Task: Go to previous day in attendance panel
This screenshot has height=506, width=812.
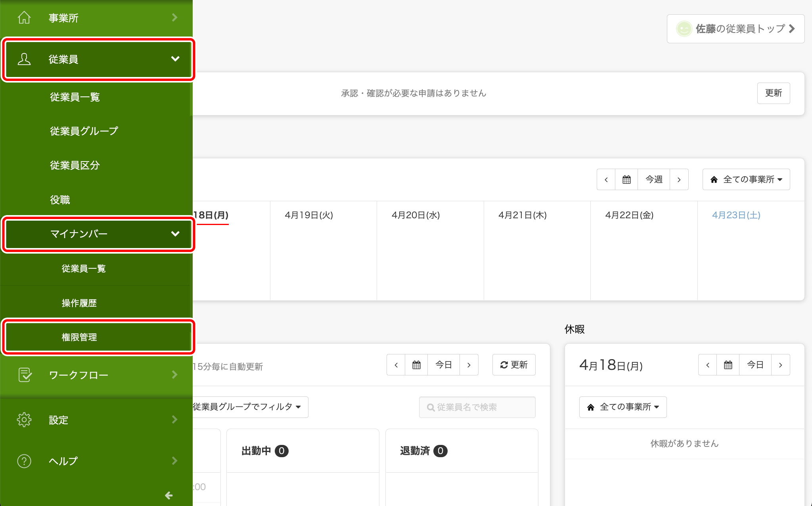Action: [x=396, y=365]
